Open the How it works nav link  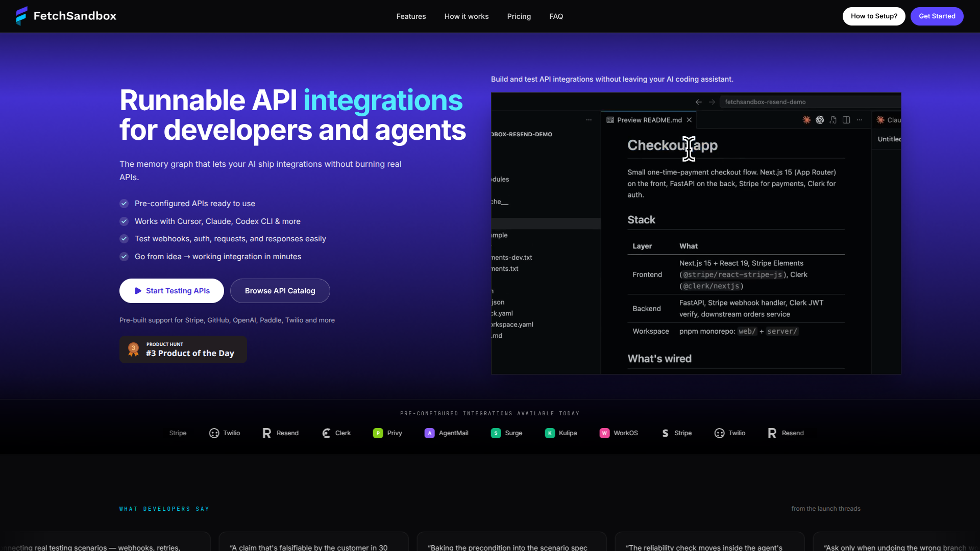(467, 16)
